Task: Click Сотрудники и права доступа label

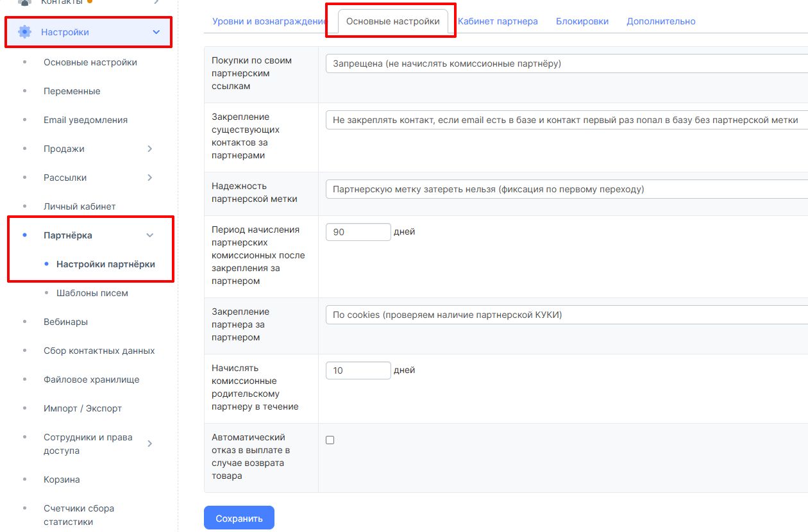Action: click(88, 444)
